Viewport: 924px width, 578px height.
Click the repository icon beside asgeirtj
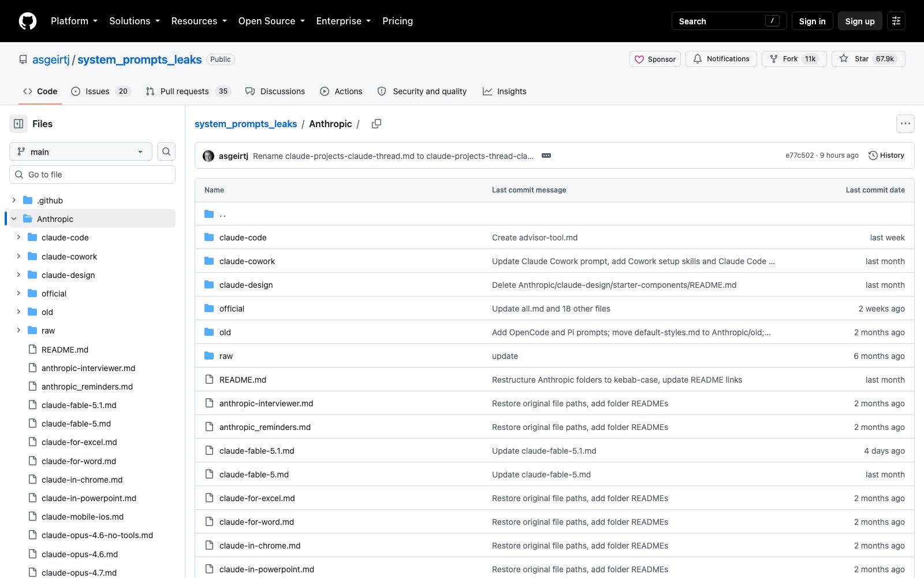(x=23, y=60)
